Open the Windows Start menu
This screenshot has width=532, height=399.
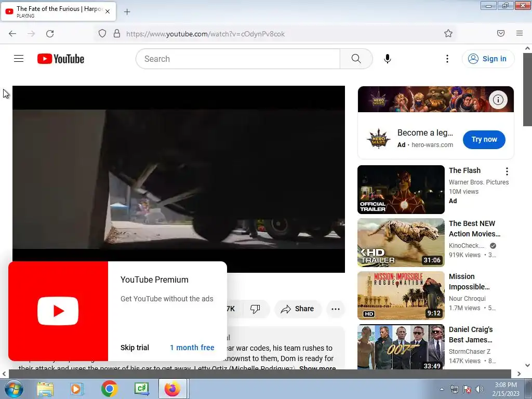(x=14, y=389)
